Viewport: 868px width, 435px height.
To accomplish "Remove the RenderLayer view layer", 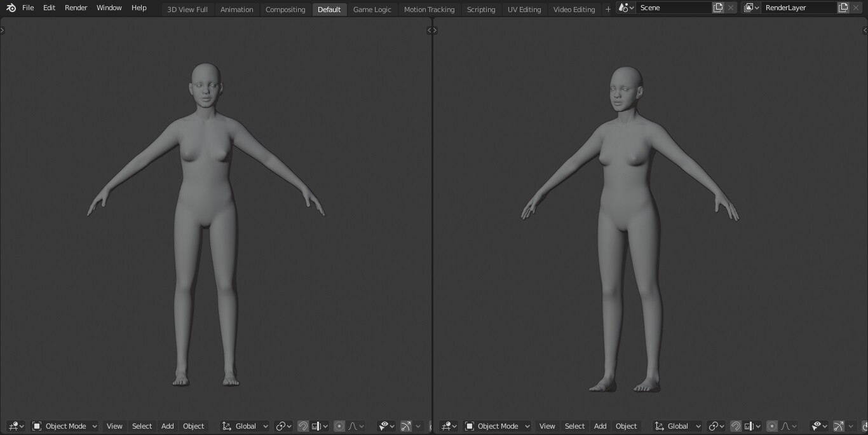I will click(856, 8).
